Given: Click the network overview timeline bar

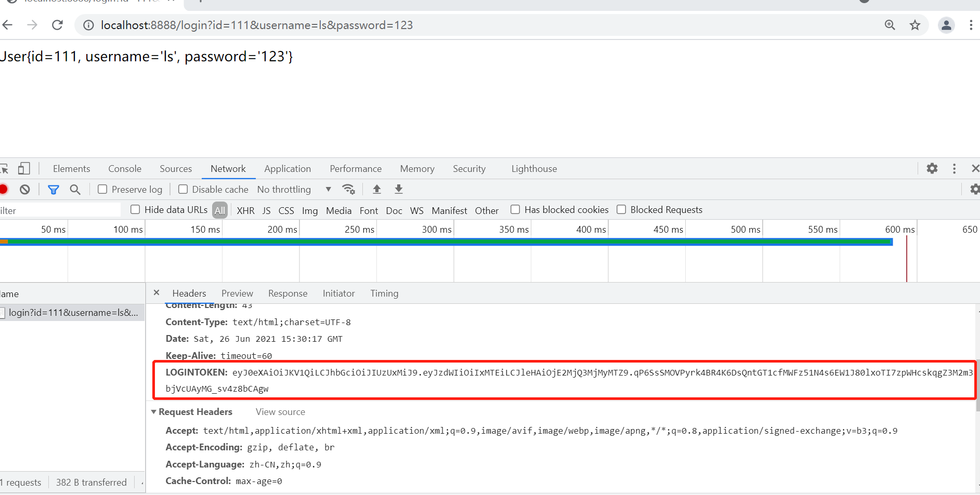Looking at the screenshot, I should coord(447,242).
